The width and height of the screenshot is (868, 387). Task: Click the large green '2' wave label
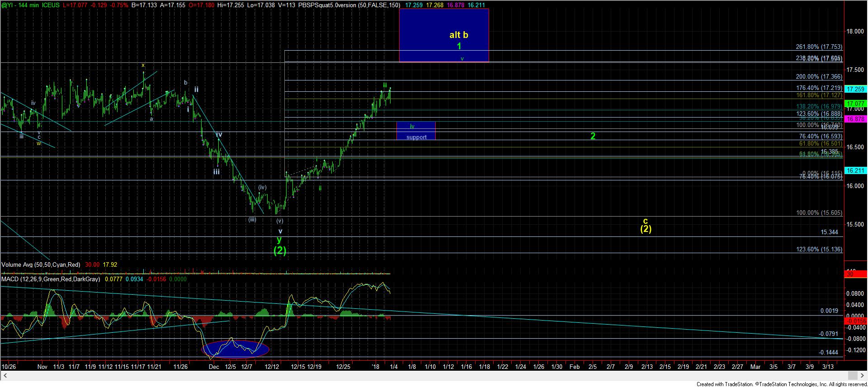[593, 136]
